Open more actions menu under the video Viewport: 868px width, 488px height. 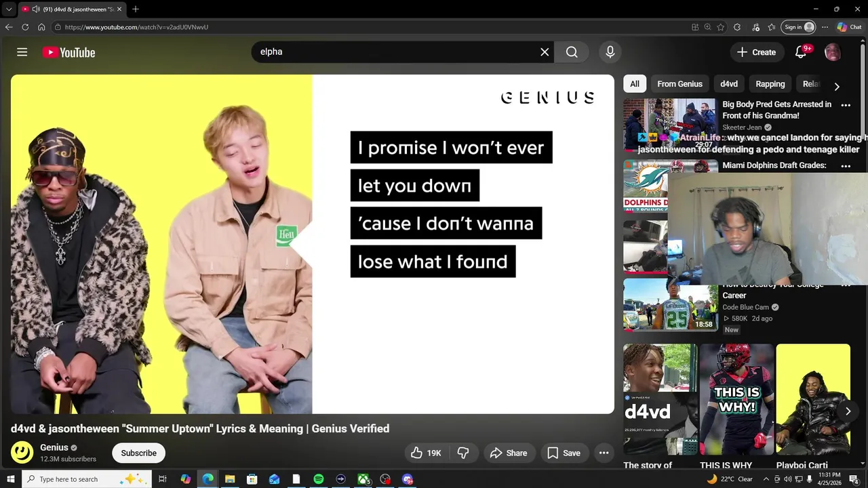click(604, 453)
